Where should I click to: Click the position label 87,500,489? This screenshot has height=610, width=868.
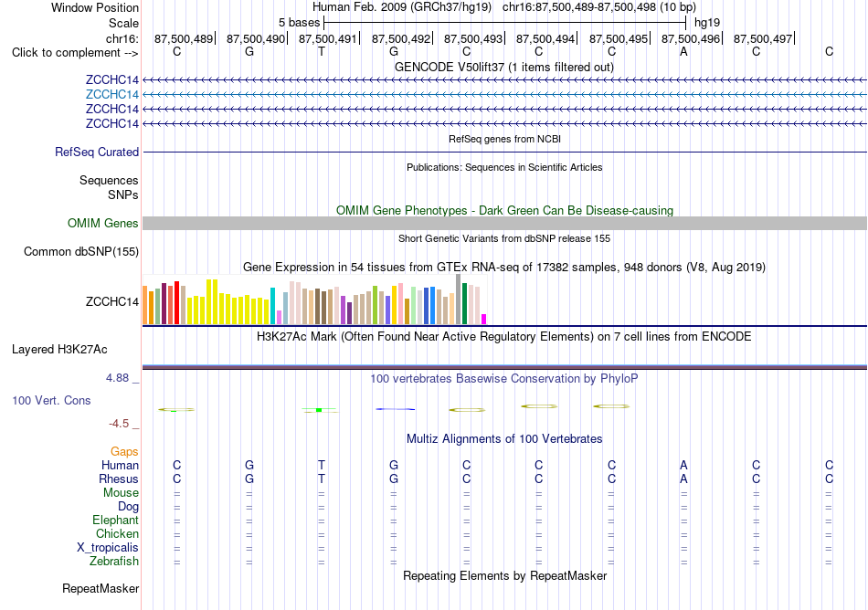184,38
